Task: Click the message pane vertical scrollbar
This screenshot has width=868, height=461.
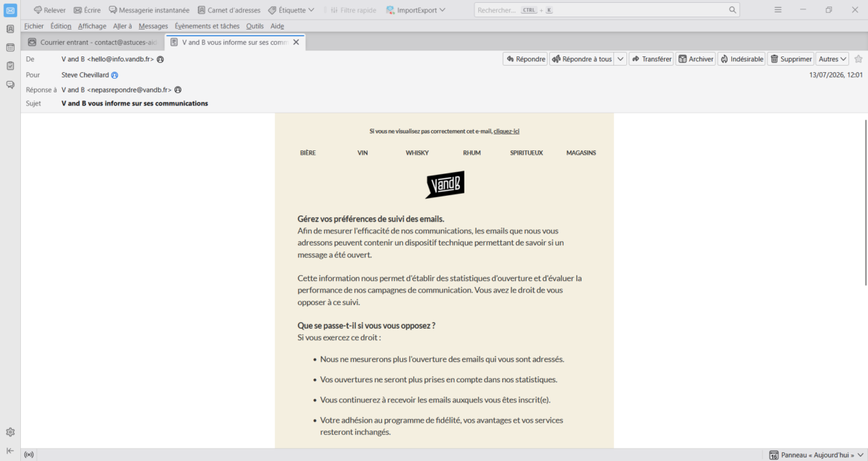Action: (864, 202)
